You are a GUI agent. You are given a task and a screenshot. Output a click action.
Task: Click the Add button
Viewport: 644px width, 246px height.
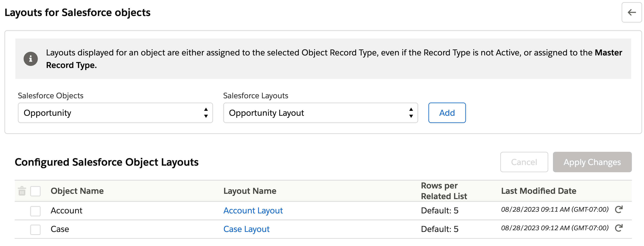(447, 113)
